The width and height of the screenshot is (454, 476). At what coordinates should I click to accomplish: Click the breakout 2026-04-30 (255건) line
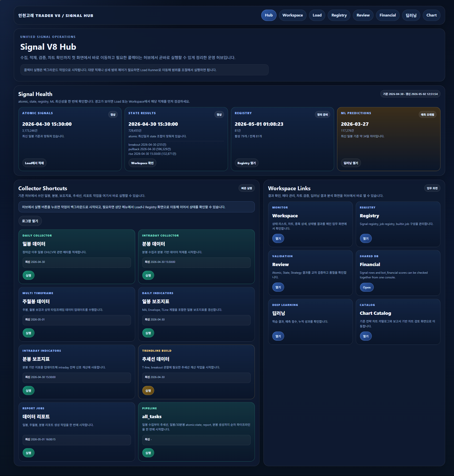point(147,145)
